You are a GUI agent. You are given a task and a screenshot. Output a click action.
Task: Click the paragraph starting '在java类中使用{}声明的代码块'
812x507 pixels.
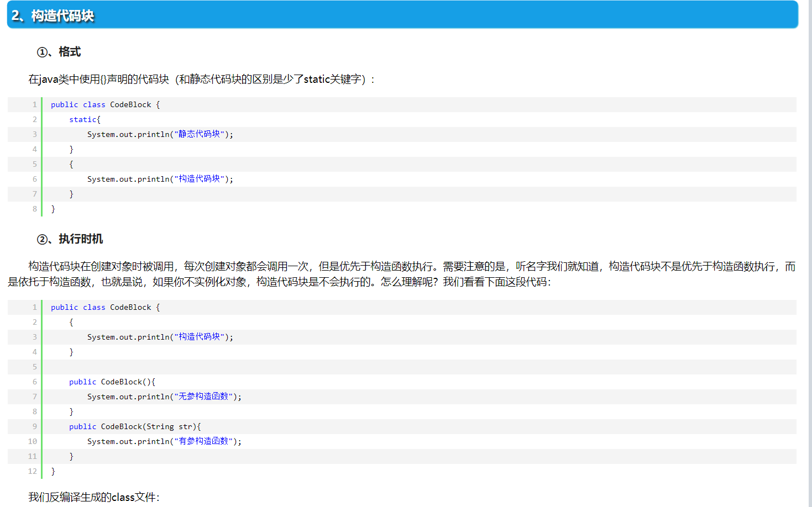(x=202, y=80)
